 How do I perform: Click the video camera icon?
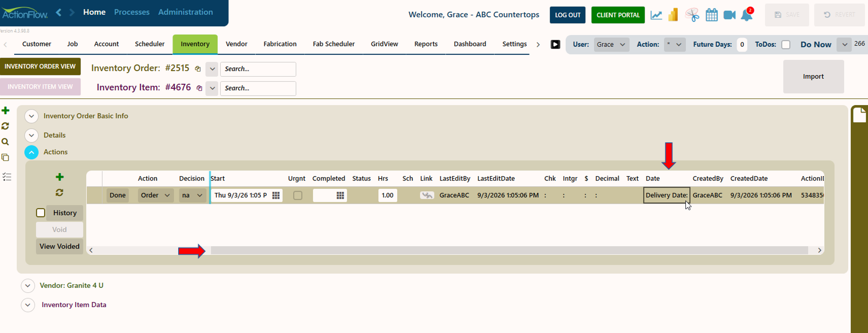click(x=729, y=15)
